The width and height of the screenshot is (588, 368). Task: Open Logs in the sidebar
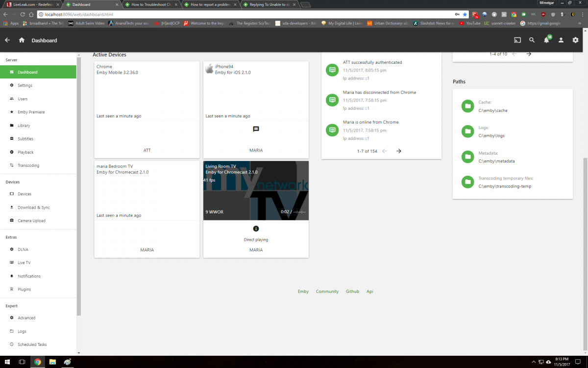tap(38, 331)
